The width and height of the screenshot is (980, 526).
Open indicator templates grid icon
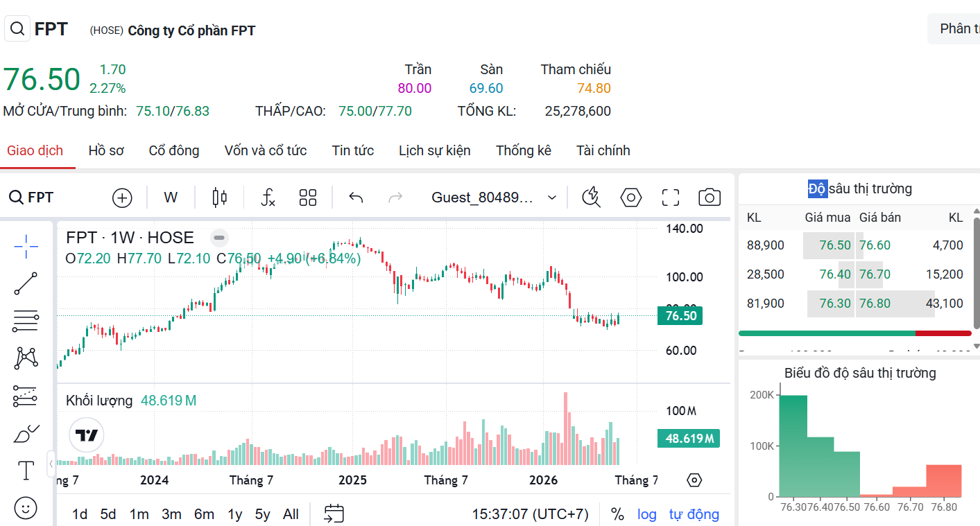tap(308, 198)
